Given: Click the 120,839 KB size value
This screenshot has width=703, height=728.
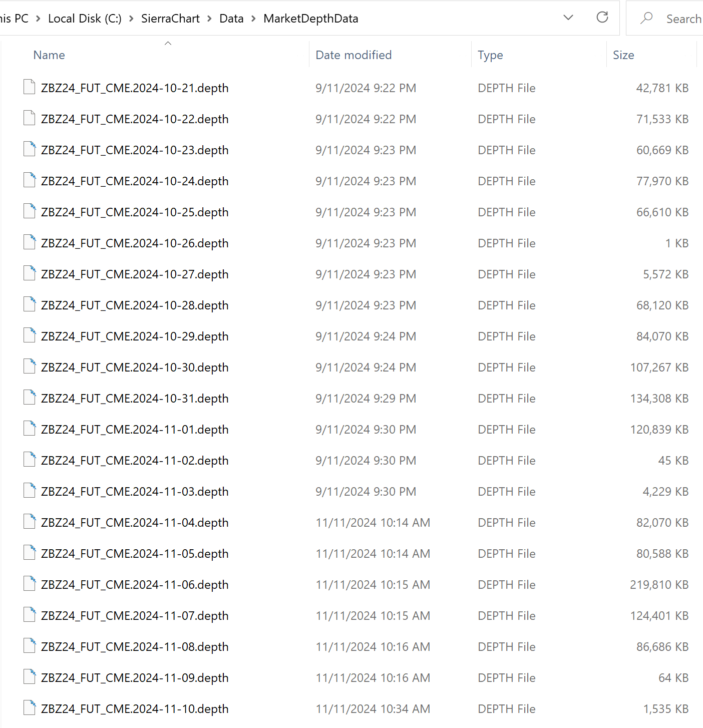Looking at the screenshot, I should pyautogui.click(x=659, y=430).
